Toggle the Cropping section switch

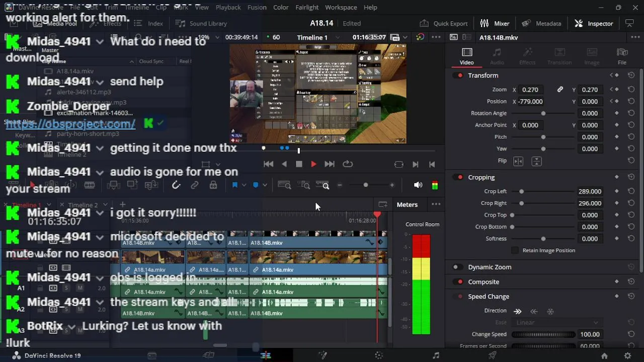tap(459, 177)
